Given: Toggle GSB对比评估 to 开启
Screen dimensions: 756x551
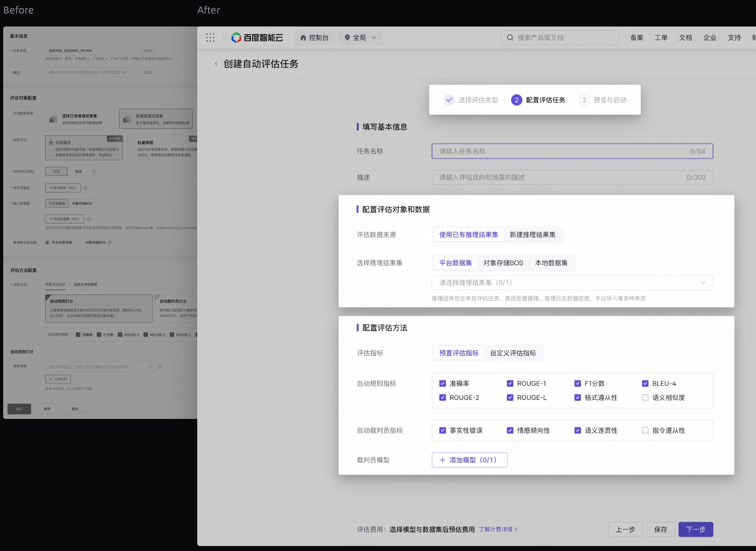Looking at the screenshot, I should [56, 171].
